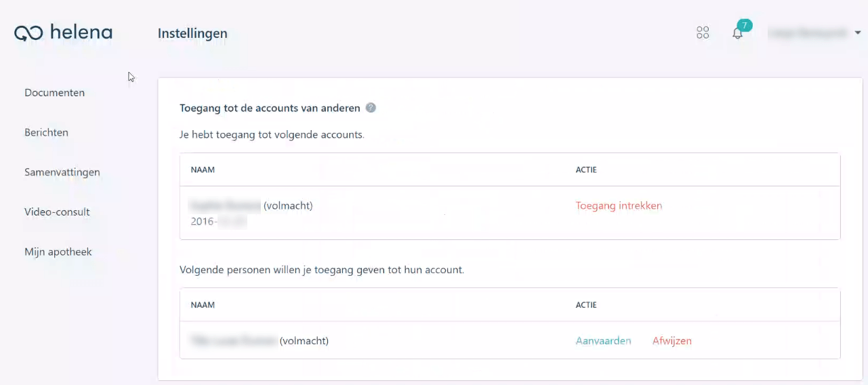Image resolution: width=868 pixels, height=385 pixels.
Task: Open the user profile name menu
Action: [x=806, y=33]
